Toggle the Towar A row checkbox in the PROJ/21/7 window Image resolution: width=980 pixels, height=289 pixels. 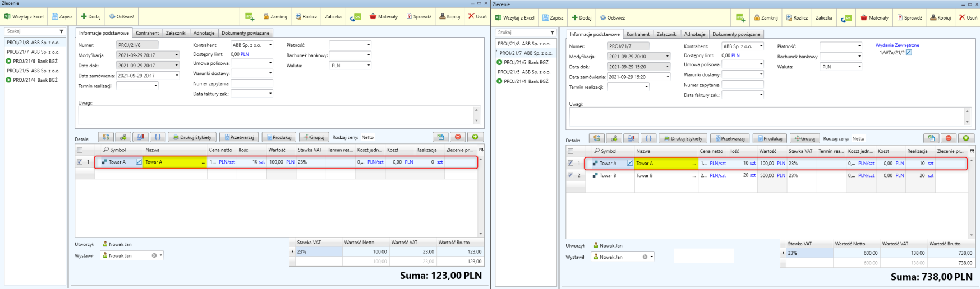pos(570,164)
